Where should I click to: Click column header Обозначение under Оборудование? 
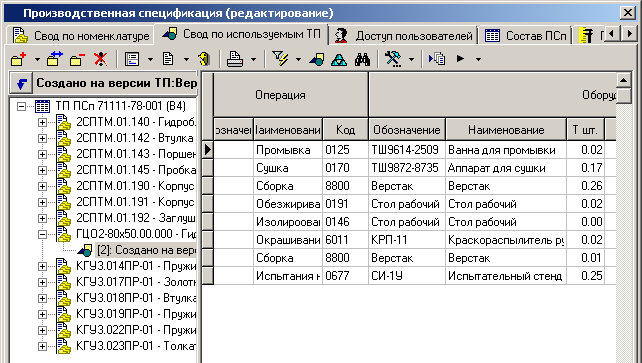pyautogui.click(x=407, y=130)
